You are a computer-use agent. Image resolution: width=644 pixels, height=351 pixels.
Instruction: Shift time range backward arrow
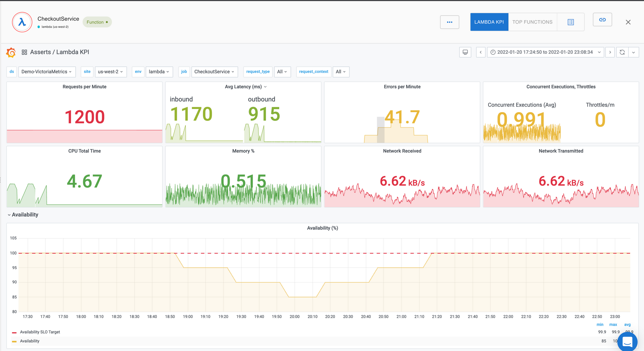tap(481, 52)
